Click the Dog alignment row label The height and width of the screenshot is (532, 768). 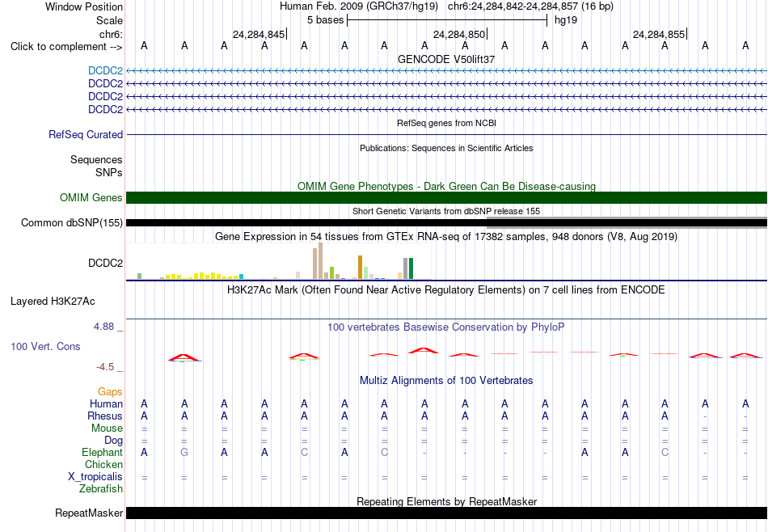click(x=113, y=441)
